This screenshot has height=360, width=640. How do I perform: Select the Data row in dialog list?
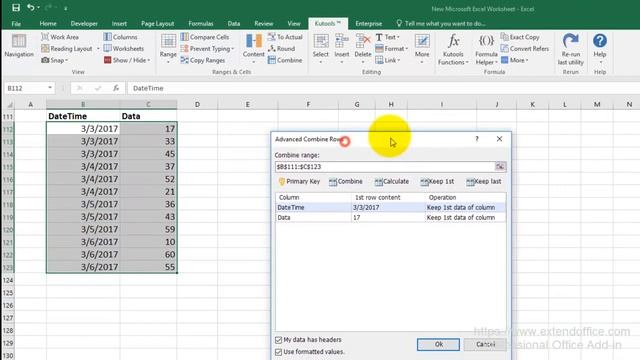click(x=391, y=218)
